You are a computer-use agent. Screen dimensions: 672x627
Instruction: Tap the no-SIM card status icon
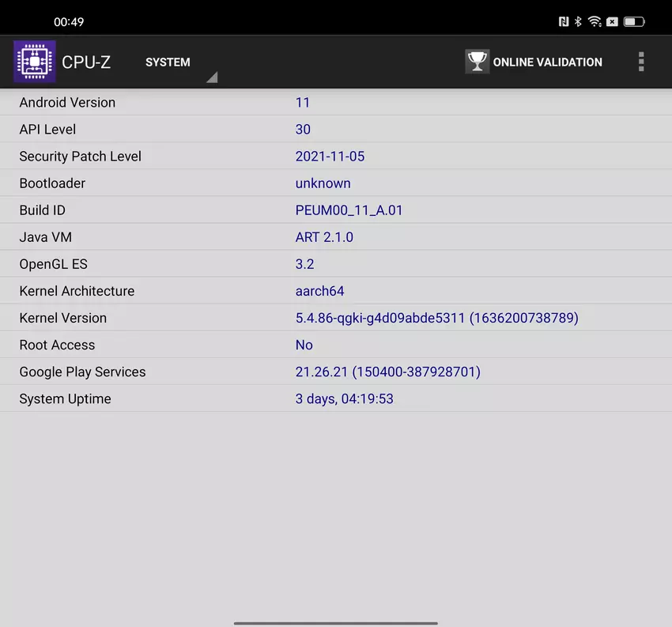612,22
